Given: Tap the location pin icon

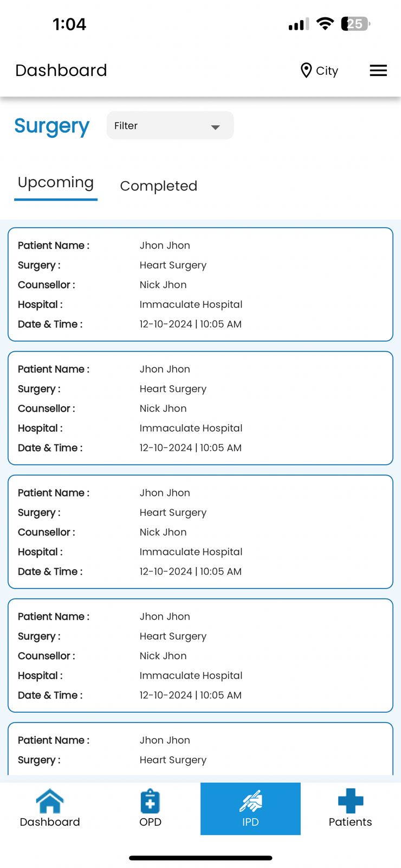Looking at the screenshot, I should [306, 71].
